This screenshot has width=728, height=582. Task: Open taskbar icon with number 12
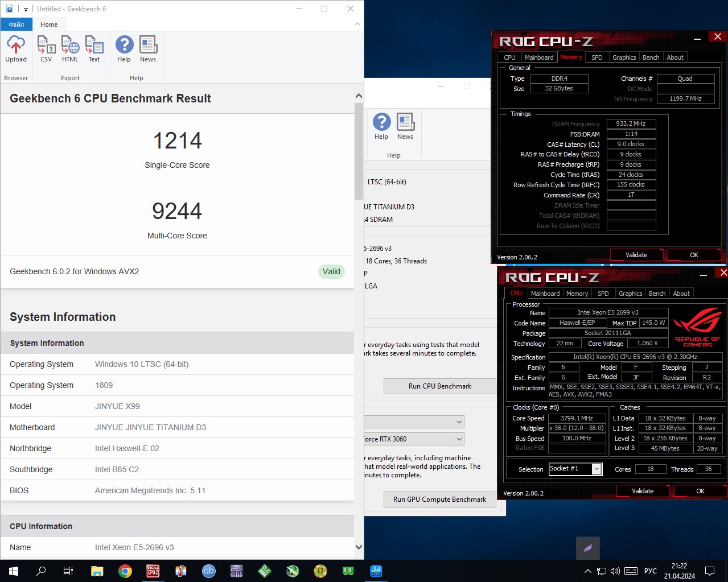point(320,571)
